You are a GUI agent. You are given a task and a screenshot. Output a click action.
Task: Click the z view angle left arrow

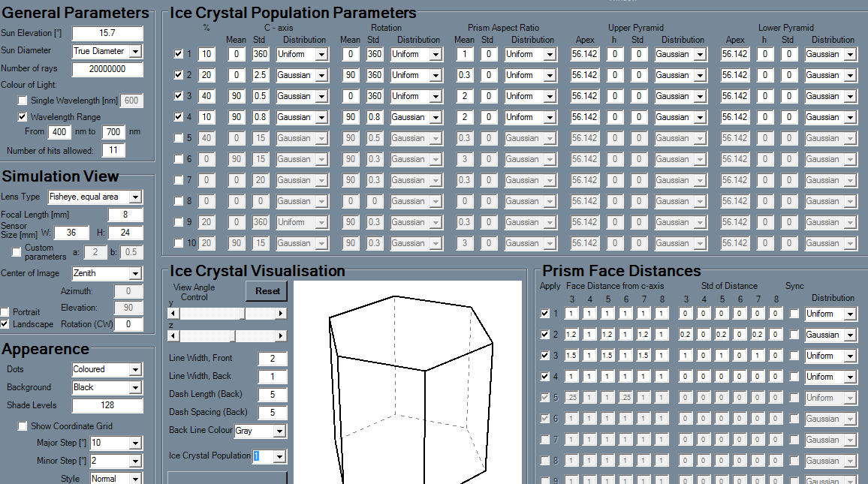pyautogui.click(x=173, y=335)
